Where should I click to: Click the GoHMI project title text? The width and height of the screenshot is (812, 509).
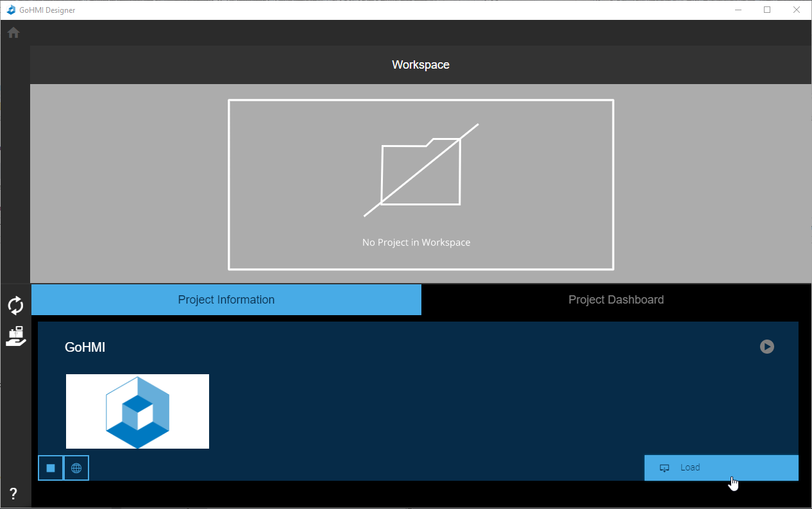point(85,347)
